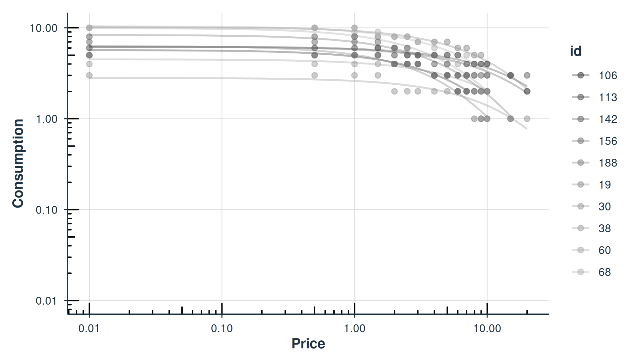Click the 0.01 tick label on the Consumption axis
Screen dimensions: 637x364
click(46, 301)
